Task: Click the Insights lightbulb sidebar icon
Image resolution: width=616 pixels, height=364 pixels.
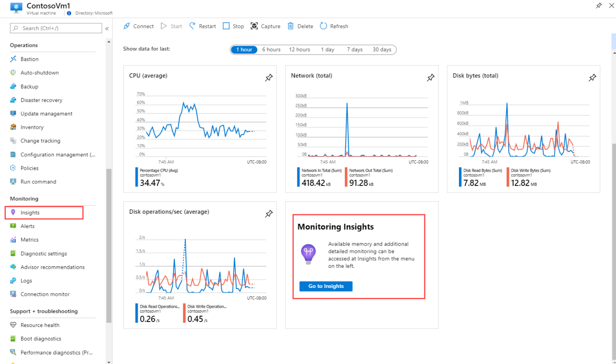Action: [x=13, y=213]
